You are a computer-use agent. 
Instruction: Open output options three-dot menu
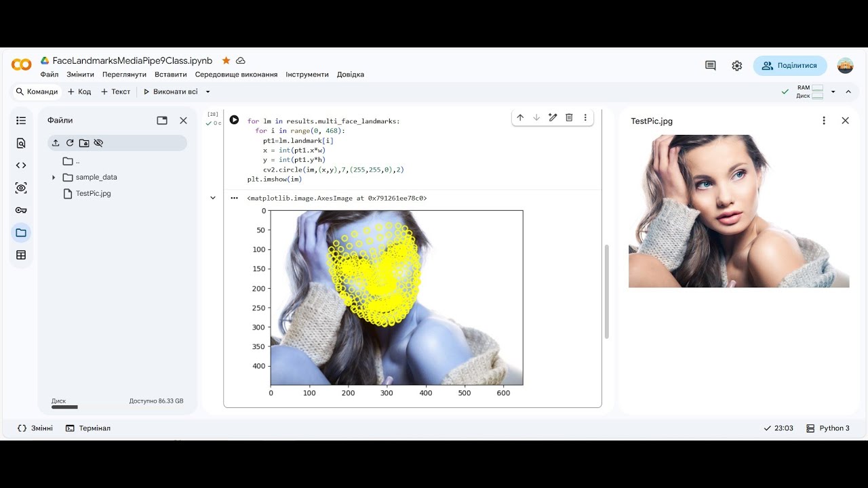pos(234,198)
